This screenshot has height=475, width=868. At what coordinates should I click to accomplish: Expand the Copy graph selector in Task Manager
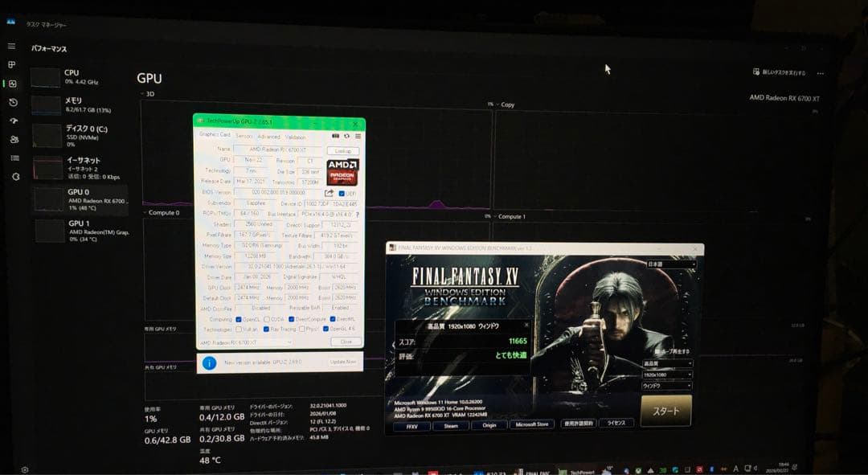coord(505,104)
